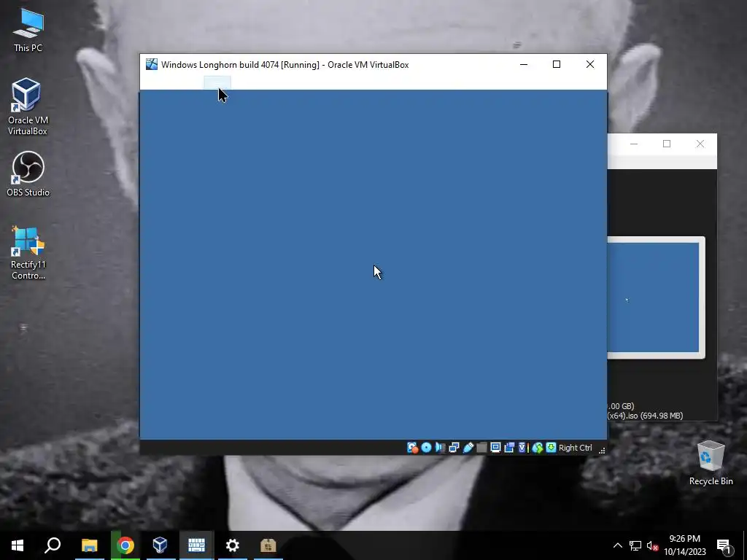Select the Recycle Bin desktop icon
Image resolution: width=747 pixels, height=560 pixels.
pyautogui.click(x=711, y=463)
